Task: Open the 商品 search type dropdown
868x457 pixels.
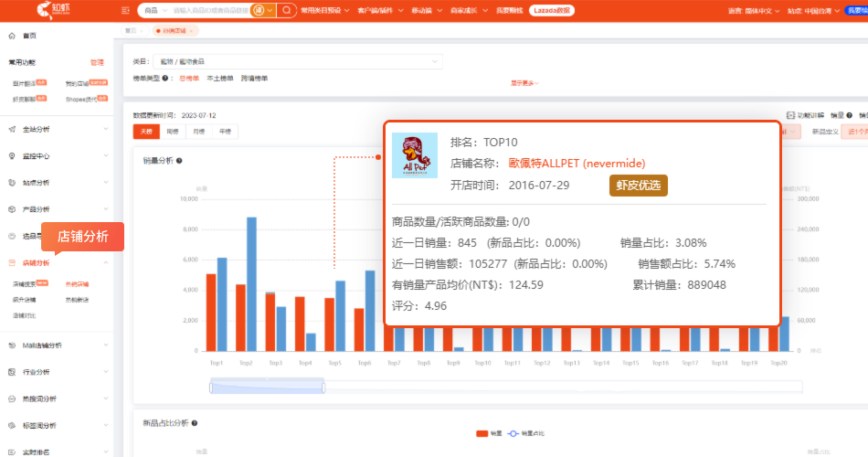Action: (155, 11)
